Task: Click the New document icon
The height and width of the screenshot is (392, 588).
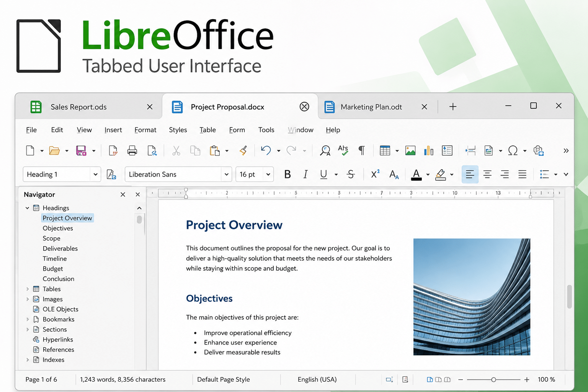Action: (30, 150)
